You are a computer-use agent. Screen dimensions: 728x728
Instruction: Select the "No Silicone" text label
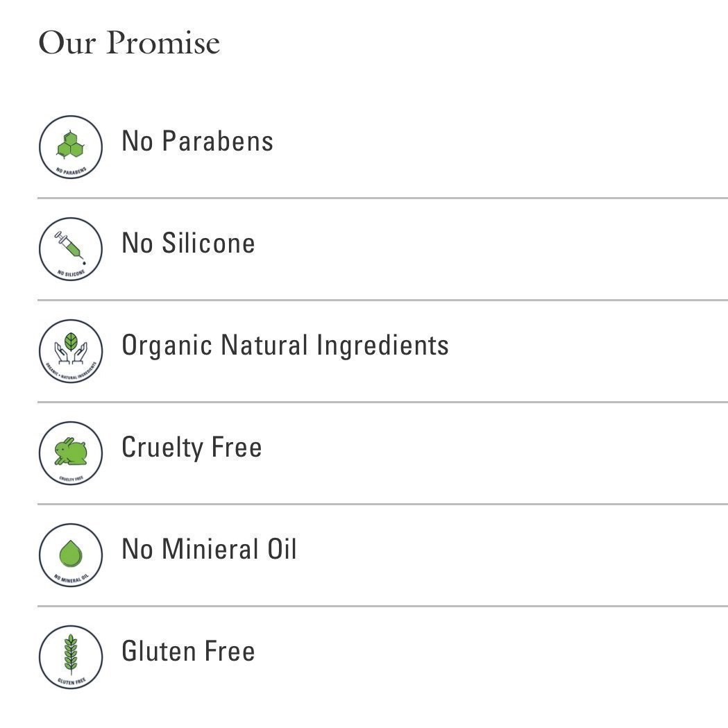click(188, 243)
